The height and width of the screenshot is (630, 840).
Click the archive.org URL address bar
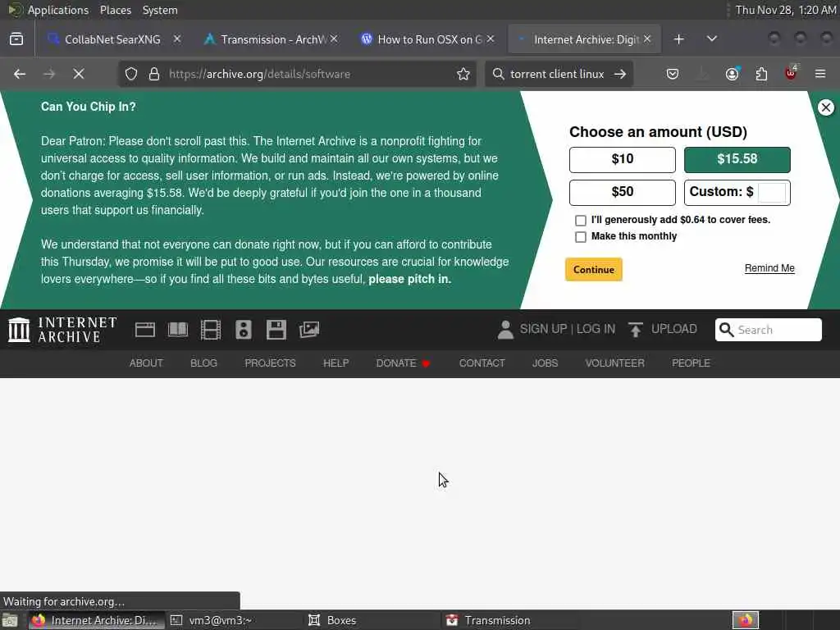[x=297, y=74]
